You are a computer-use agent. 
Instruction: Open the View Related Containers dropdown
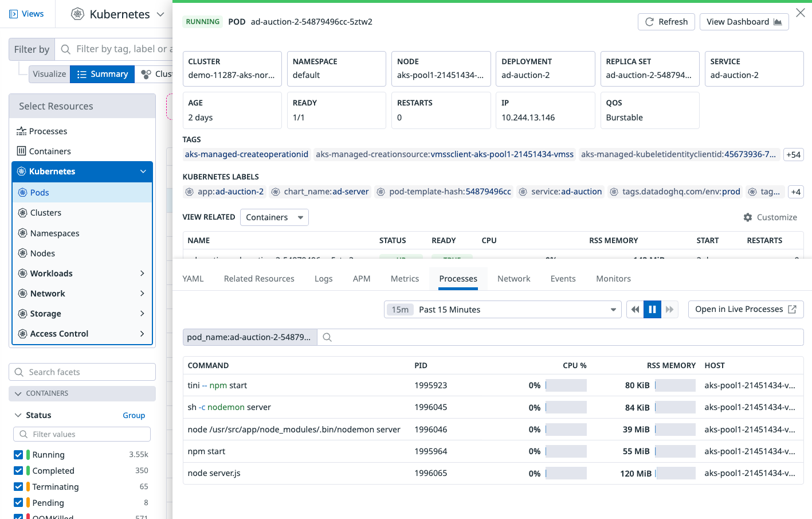pyautogui.click(x=274, y=217)
